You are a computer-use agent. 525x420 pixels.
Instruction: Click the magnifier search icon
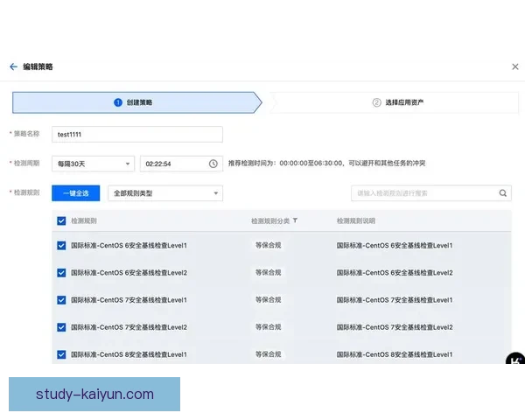pyautogui.click(x=503, y=193)
